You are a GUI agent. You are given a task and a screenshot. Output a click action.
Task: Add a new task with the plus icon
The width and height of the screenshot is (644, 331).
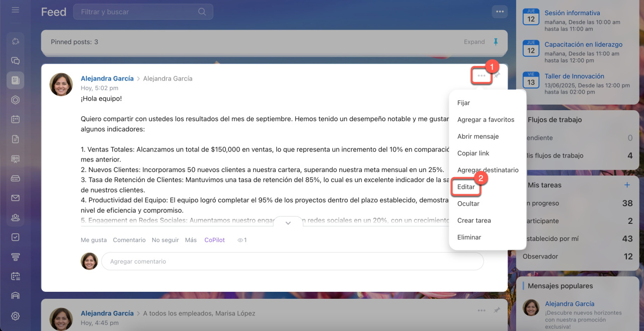[627, 185]
